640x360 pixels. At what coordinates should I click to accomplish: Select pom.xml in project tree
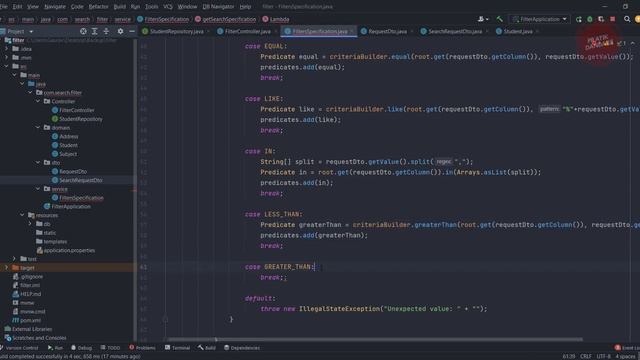point(30,320)
